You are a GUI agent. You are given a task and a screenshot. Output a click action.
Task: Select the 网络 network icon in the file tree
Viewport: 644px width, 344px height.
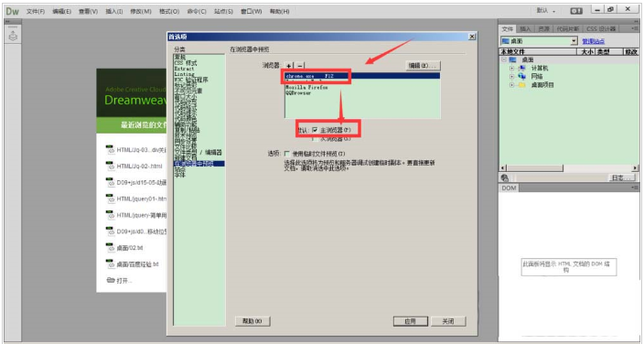pyautogui.click(x=522, y=77)
